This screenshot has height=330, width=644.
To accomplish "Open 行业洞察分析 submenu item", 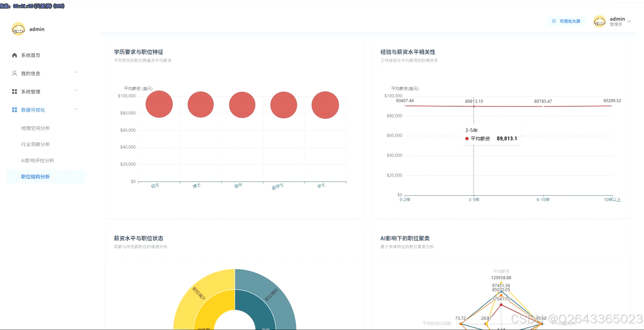I will [x=35, y=144].
